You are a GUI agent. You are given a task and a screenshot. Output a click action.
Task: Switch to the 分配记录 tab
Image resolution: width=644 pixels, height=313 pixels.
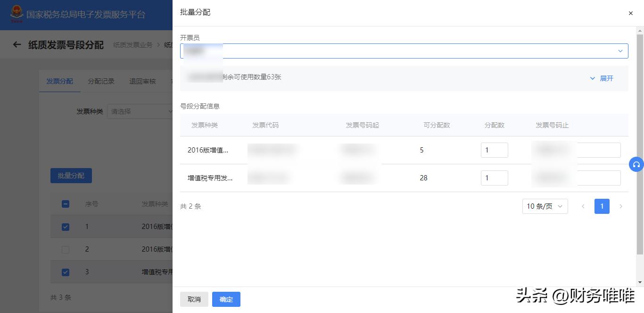pyautogui.click(x=100, y=81)
